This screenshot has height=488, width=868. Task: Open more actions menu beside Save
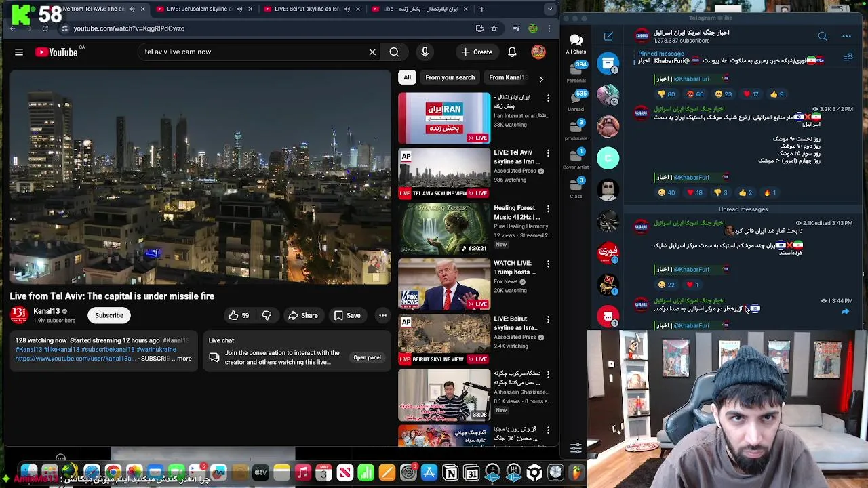click(382, 315)
